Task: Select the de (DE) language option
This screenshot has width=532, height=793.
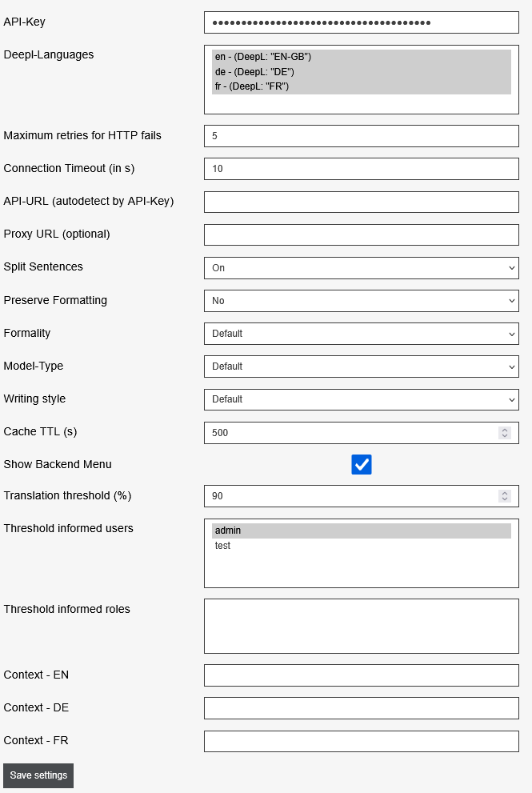Action: (x=361, y=72)
